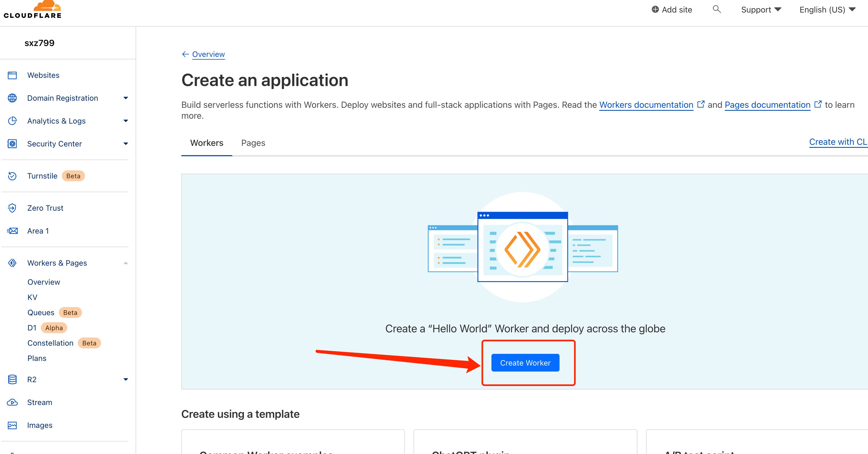This screenshot has height=454, width=868.
Task: Click the "Create an application" heading
Action: [265, 80]
